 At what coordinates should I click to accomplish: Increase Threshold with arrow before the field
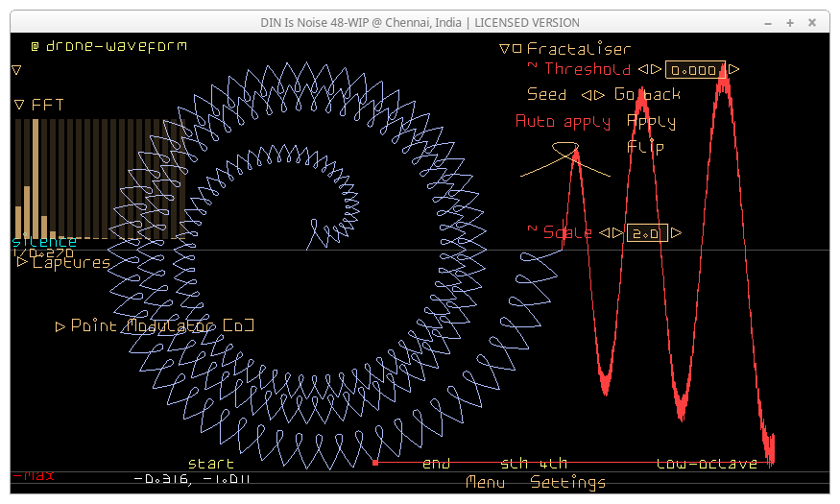pos(655,69)
